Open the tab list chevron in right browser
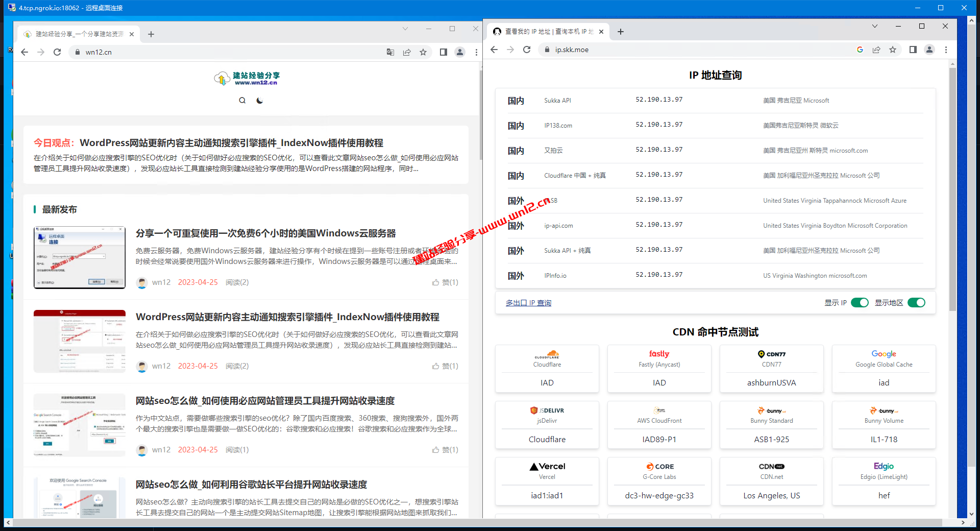 click(874, 26)
